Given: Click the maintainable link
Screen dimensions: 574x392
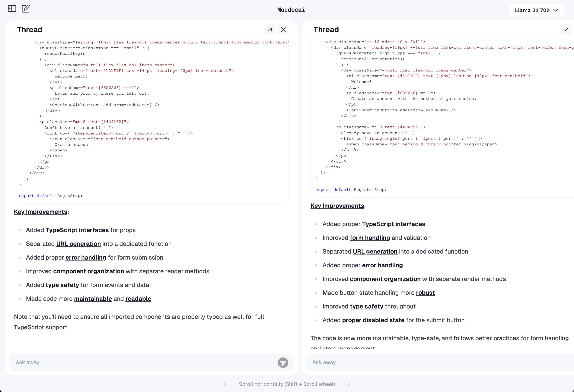Looking at the screenshot, I should [x=93, y=299].
